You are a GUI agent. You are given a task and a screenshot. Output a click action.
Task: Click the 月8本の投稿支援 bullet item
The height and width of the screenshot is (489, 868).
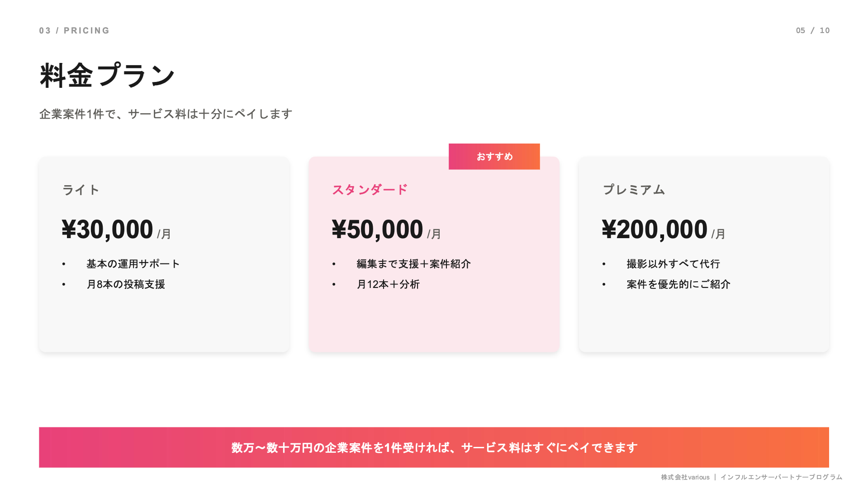click(126, 284)
